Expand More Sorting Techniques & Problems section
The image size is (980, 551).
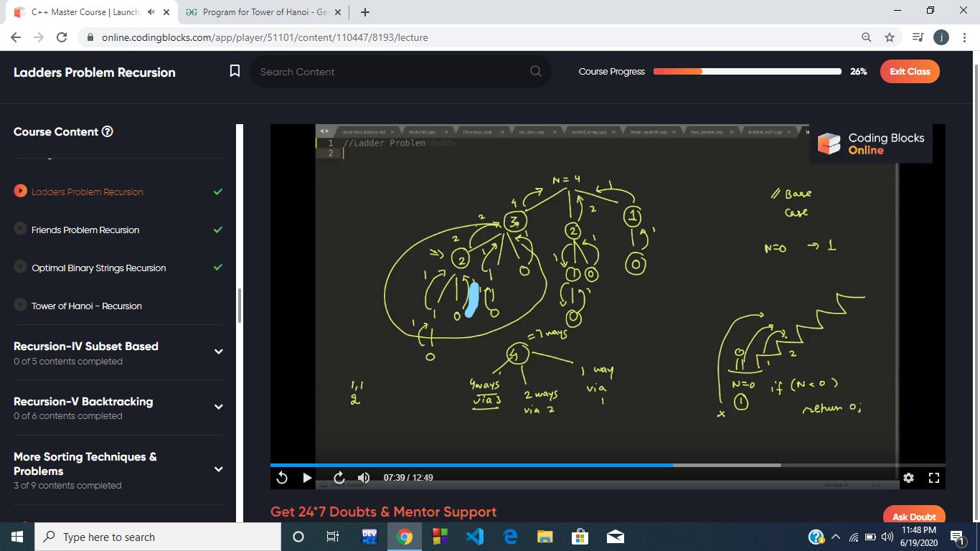pos(218,469)
